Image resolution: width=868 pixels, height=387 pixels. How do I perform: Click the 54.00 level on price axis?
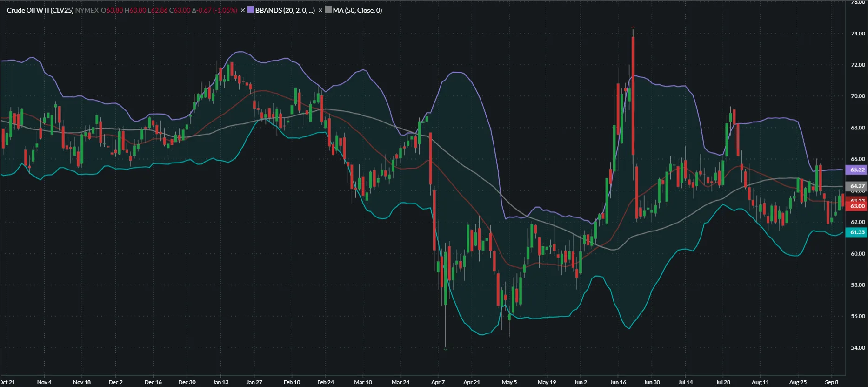(858, 348)
